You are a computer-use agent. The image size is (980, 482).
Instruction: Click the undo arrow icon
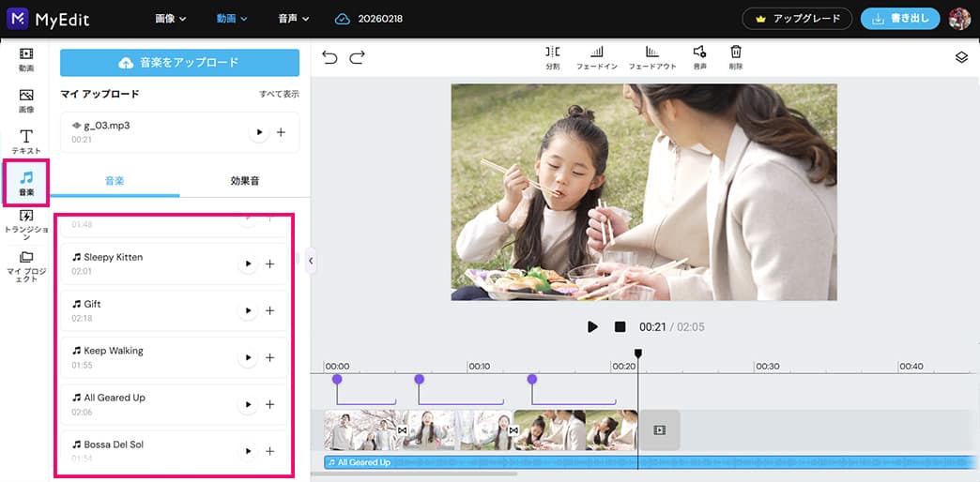pyautogui.click(x=329, y=57)
